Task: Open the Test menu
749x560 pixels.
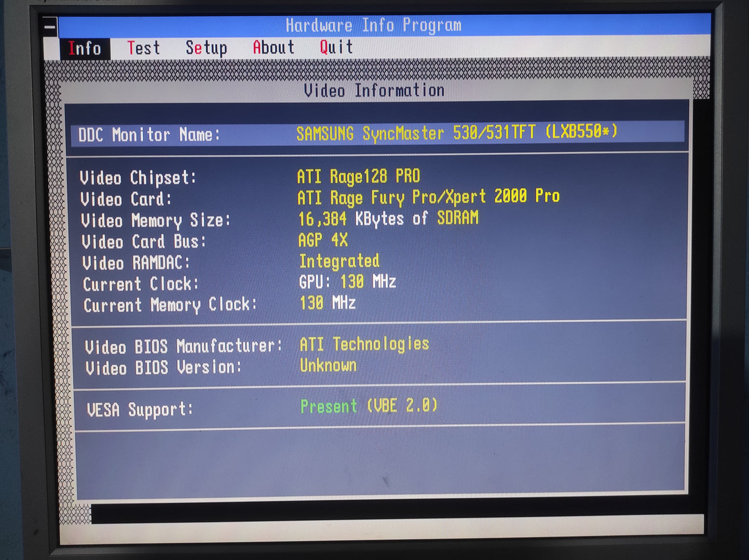Action: tap(144, 48)
